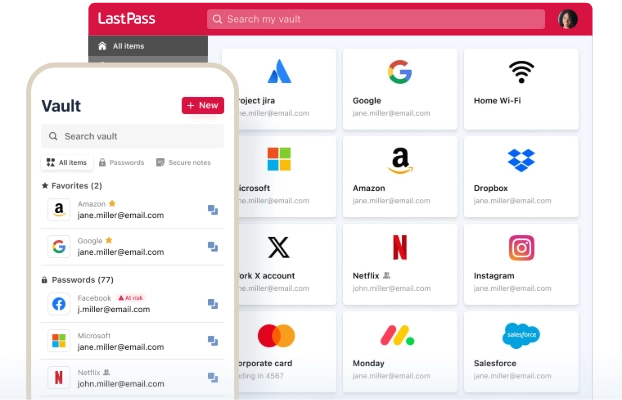Open the Amazon card in desktop vault

tap(400, 177)
